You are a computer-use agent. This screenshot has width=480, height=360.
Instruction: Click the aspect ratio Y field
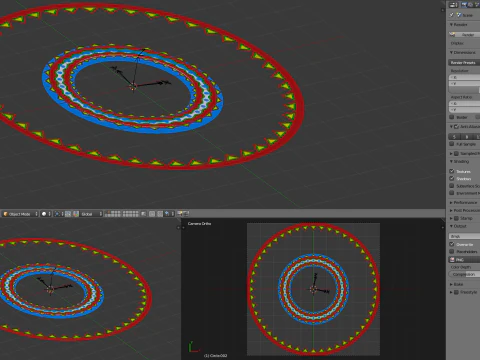coord(465,110)
